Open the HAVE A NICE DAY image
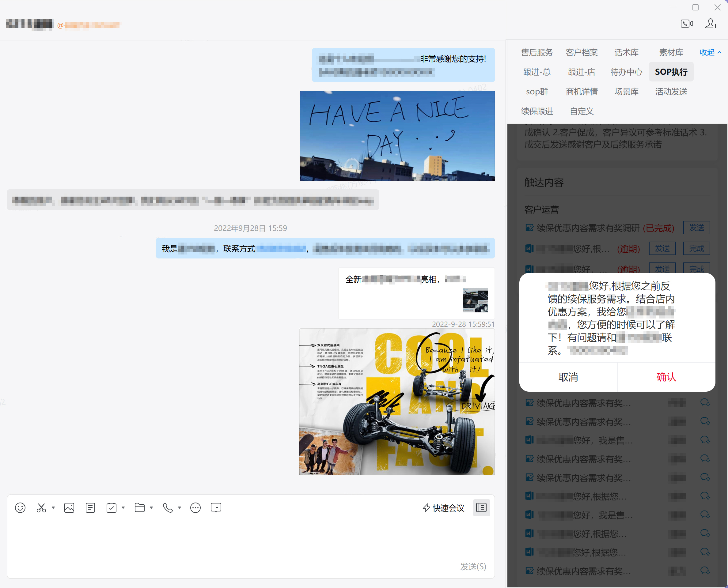The image size is (728, 588). 397,135
